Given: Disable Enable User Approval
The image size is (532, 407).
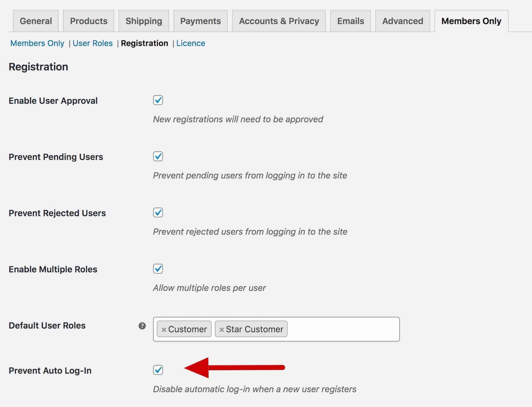Looking at the screenshot, I should pos(158,100).
